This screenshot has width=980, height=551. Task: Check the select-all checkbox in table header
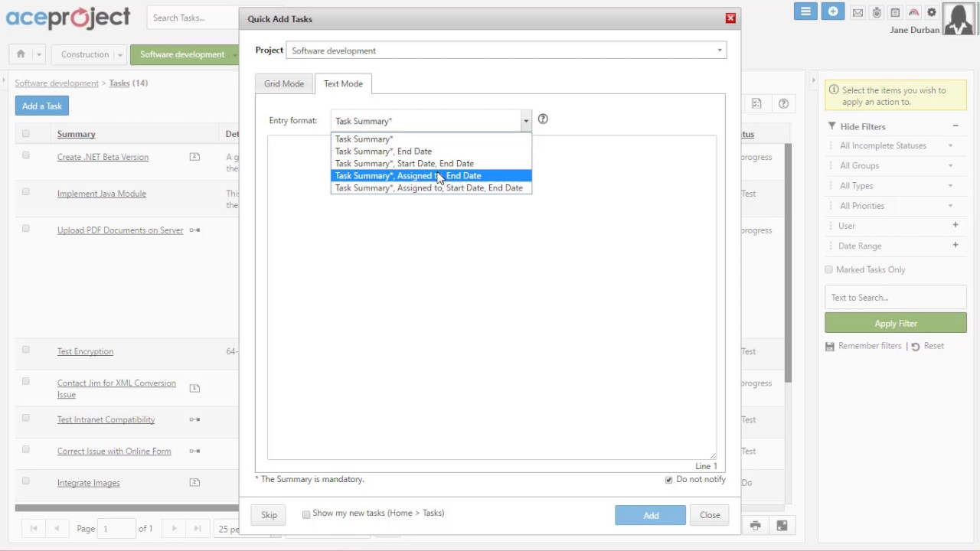pyautogui.click(x=25, y=134)
